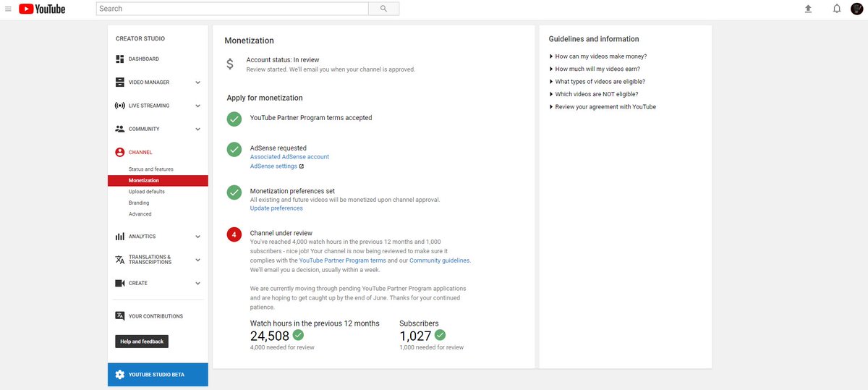868x390 pixels.
Task: Expand 'How can my videos make money?'
Action: [x=598, y=56]
